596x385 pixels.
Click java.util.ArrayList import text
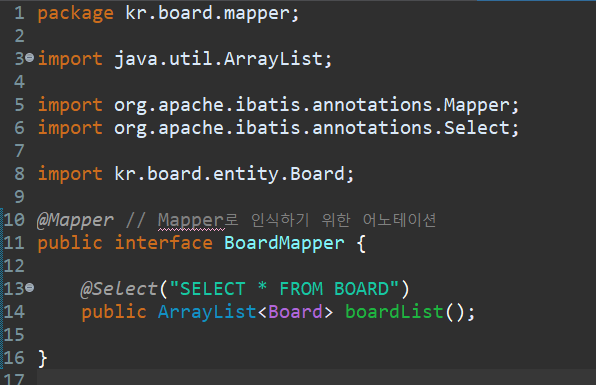[223, 59]
